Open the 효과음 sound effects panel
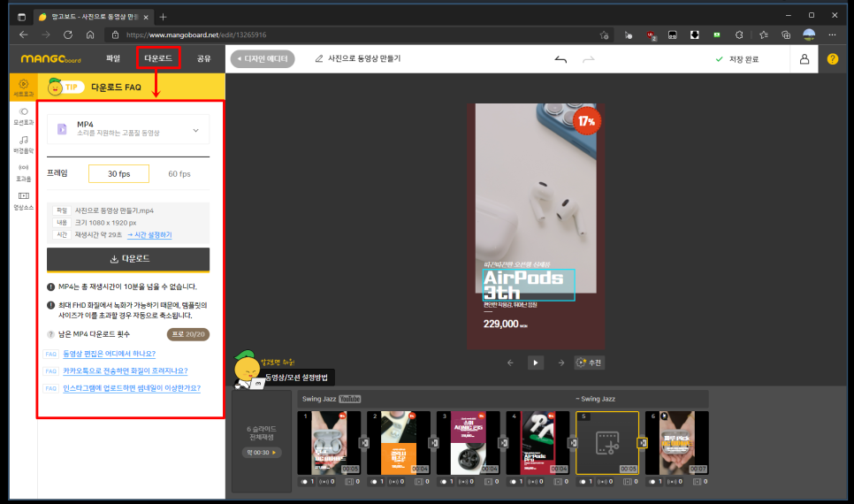Image resolution: width=854 pixels, height=504 pixels. [x=23, y=172]
